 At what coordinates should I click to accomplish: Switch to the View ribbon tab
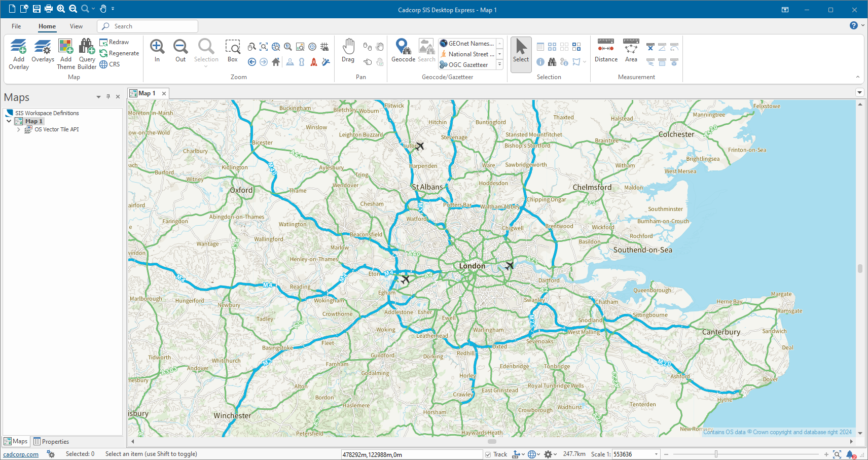(76, 26)
